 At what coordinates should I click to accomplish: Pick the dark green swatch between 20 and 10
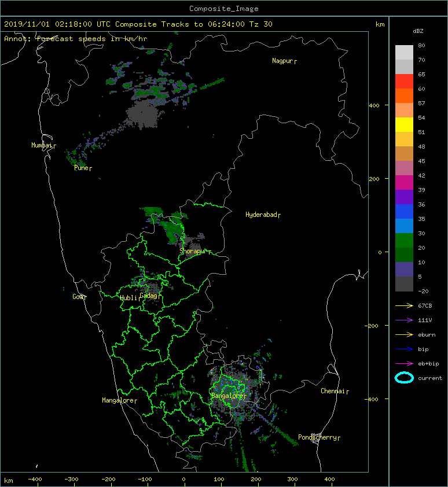[x=404, y=255]
